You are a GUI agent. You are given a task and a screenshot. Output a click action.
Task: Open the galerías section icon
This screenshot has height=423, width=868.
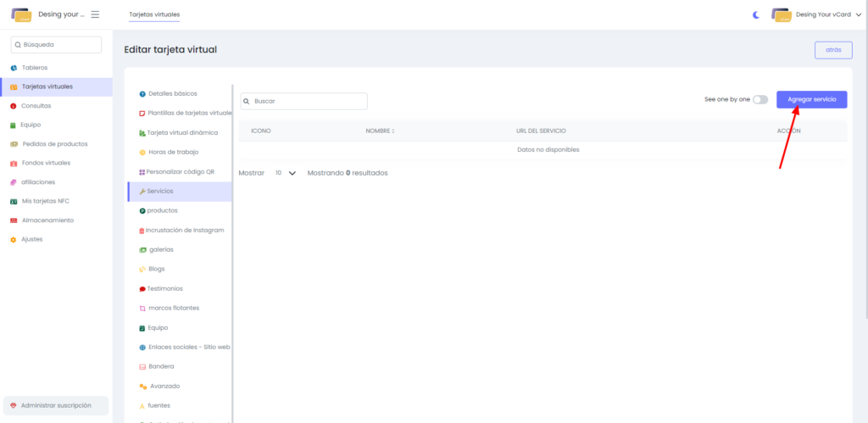(142, 249)
